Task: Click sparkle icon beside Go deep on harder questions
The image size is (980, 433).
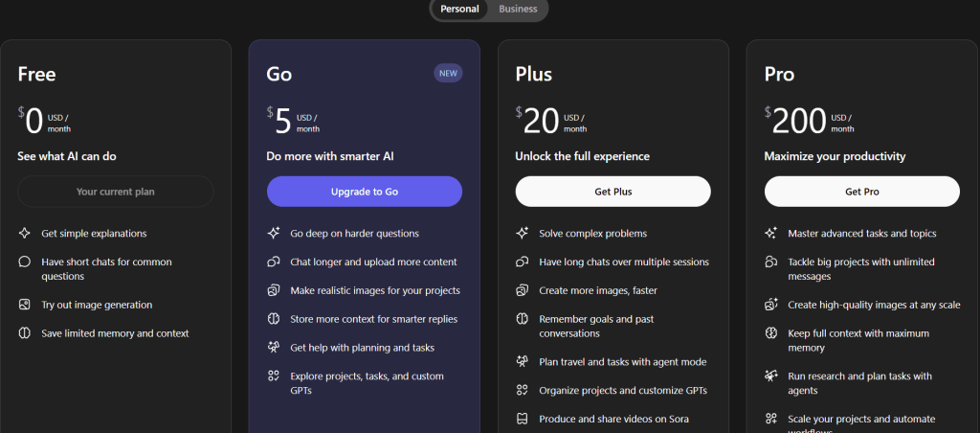Action: pyautogui.click(x=274, y=233)
